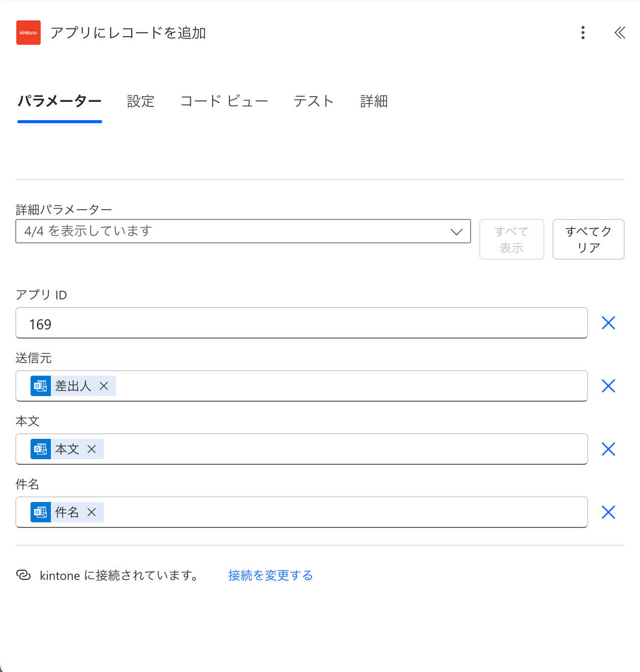Click the 接続を変更する link
Screen dimensions: 640x672
click(x=271, y=575)
